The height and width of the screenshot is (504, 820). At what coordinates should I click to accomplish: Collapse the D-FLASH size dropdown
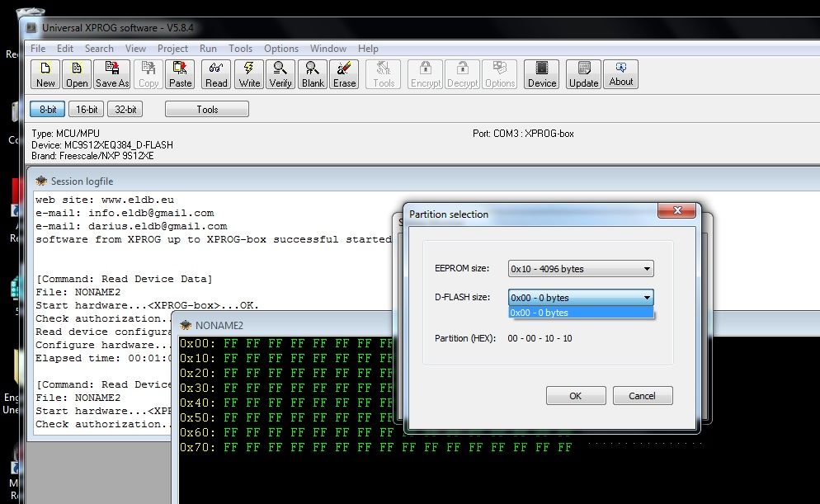click(x=647, y=298)
